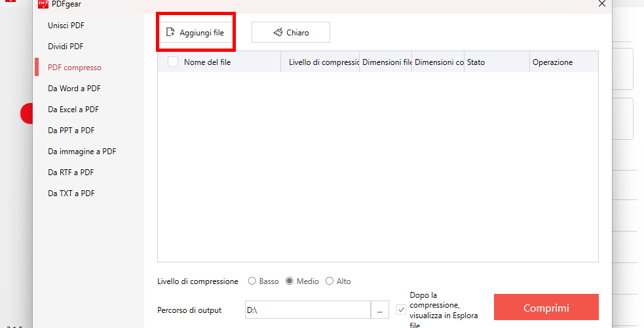This screenshot has width=644, height=328.
Task: Select Medio compression level
Action: coord(290,281)
